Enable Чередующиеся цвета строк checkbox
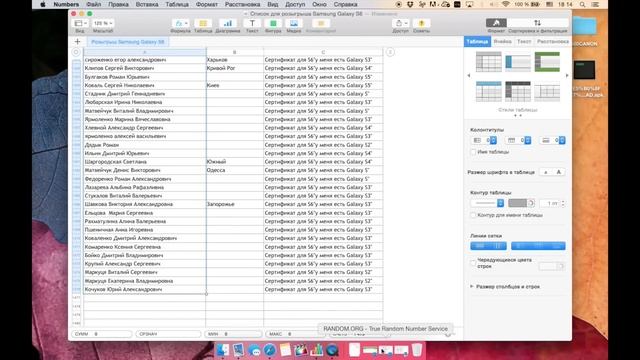Image resolution: width=640 pixels, height=360 pixels. 473,263
